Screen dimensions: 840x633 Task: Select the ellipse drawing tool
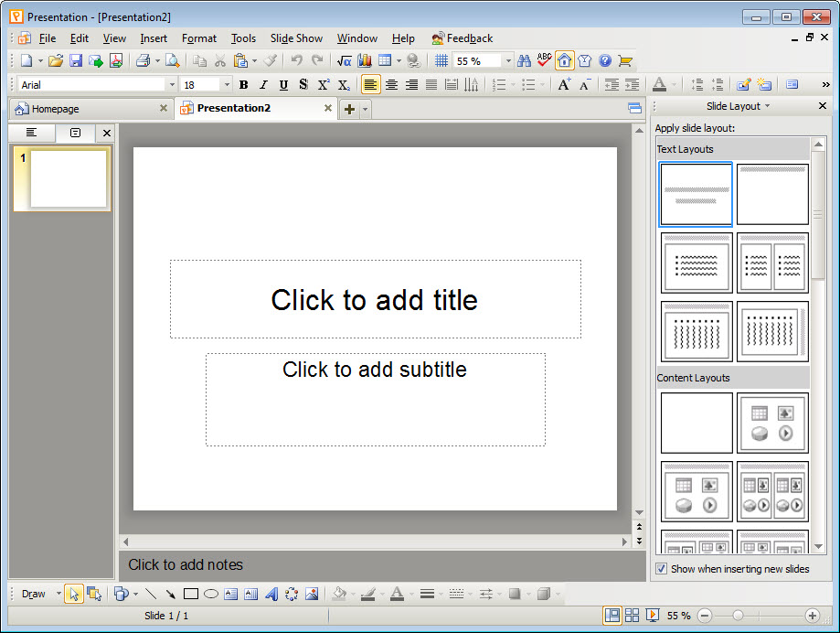click(x=210, y=594)
